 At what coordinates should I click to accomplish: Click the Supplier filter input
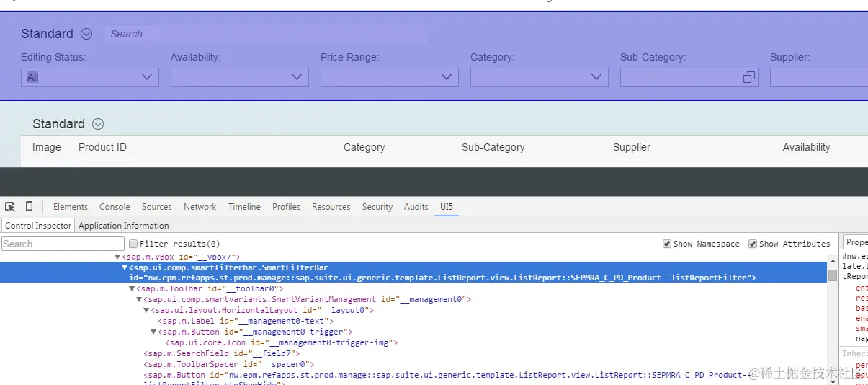(819, 77)
